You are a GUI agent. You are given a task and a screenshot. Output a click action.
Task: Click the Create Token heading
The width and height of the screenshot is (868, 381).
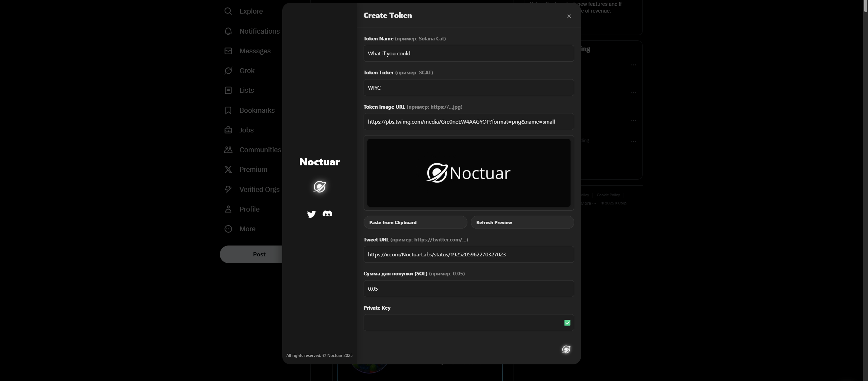pos(388,16)
